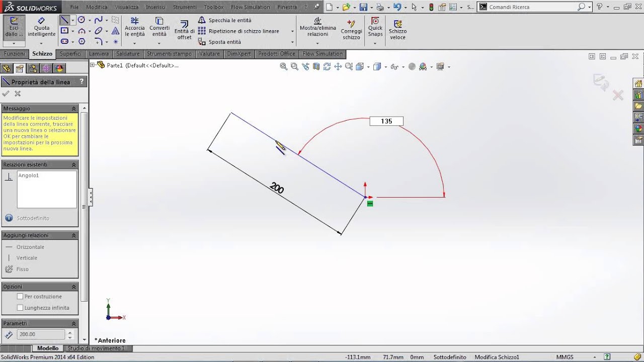Viewport: 644px width, 362px height.
Task: Select the Line sketch tool
Action: 64,20
